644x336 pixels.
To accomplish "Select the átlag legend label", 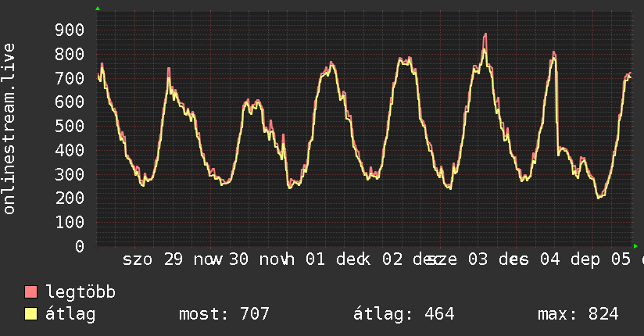I will point(70,314).
